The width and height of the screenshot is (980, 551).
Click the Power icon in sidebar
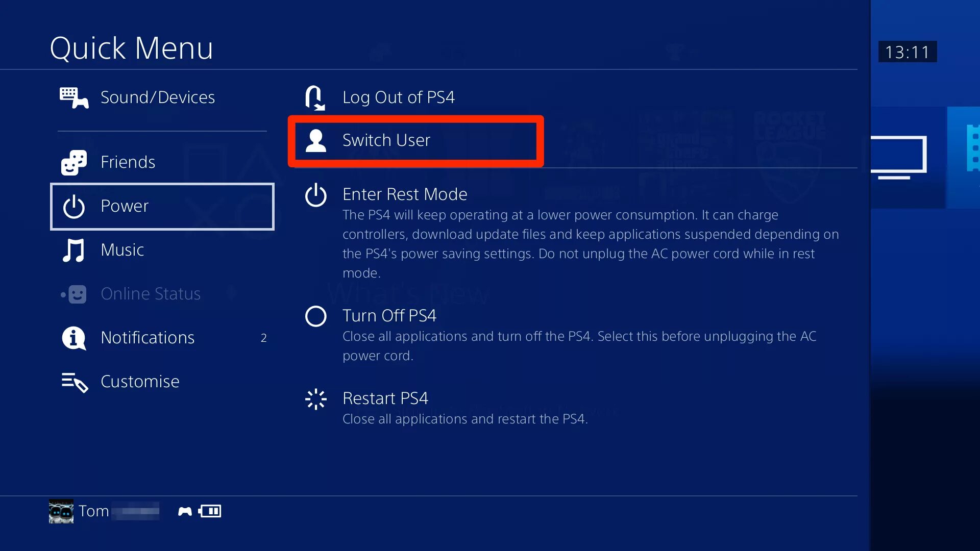(x=73, y=206)
